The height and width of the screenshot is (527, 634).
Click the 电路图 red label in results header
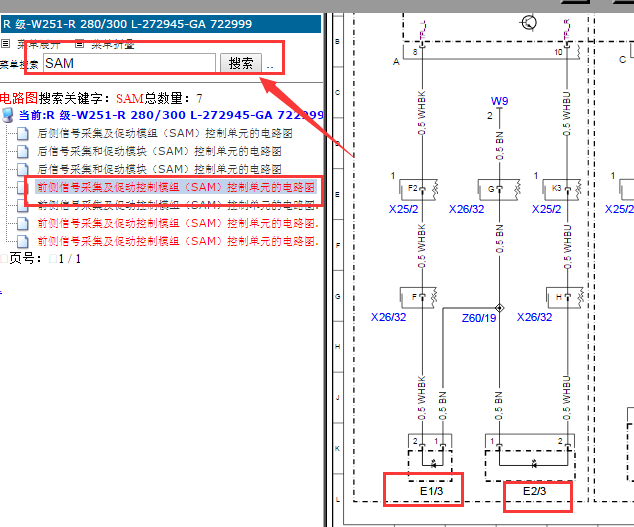click(x=19, y=98)
